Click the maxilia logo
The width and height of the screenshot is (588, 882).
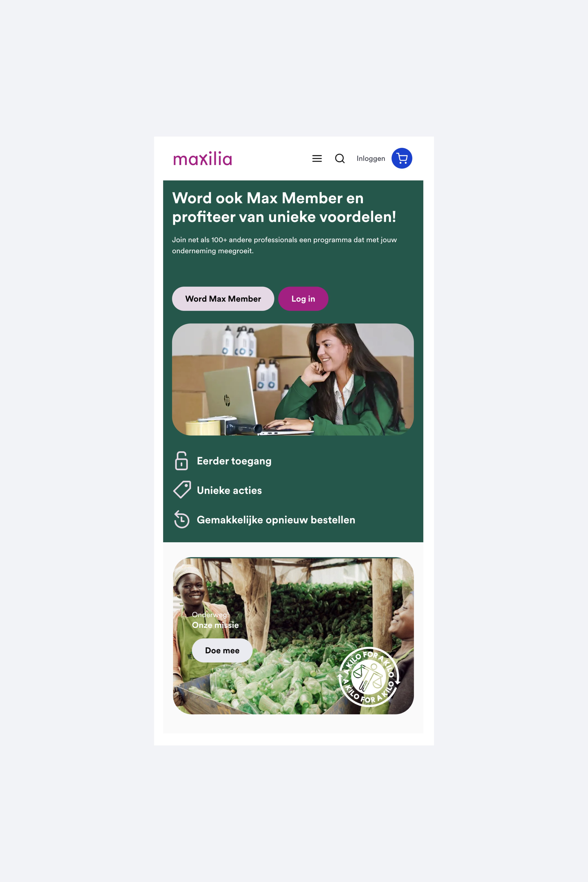[x=202, y=158]
